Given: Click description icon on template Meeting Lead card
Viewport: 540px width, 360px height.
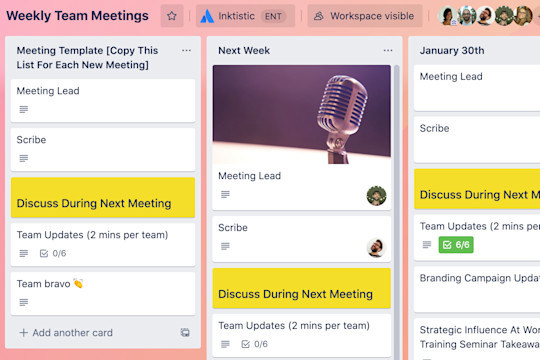Looking at the screenshot, I should coord(24,110).
